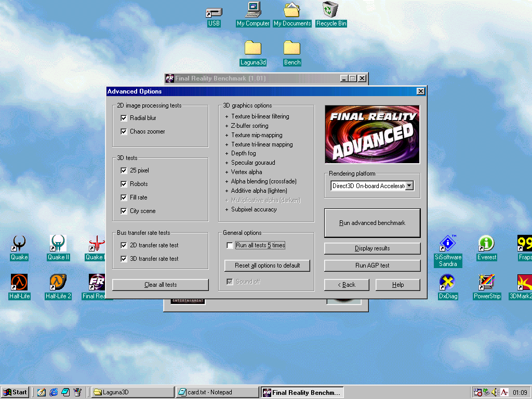Launch SiSoftware Sandra from the desktop
The width and height of the screenshot is (532, 399).
click(448, 244)
